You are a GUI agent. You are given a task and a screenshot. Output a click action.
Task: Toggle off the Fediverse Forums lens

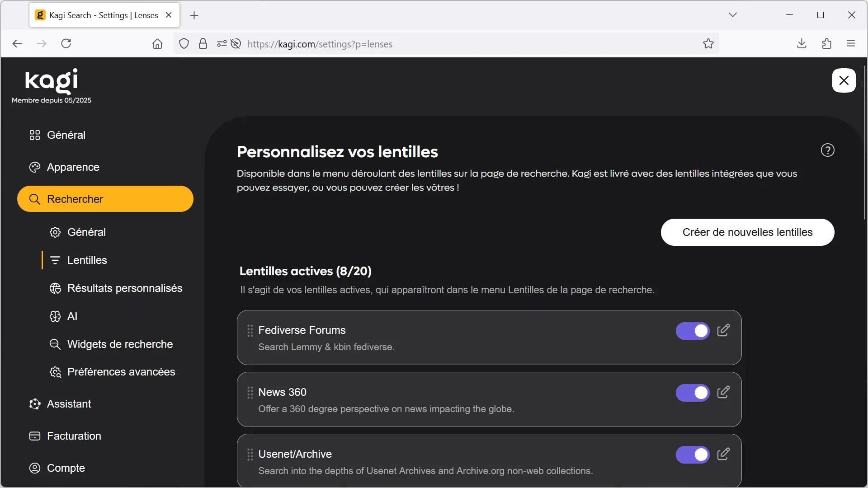tap(693, 331)
